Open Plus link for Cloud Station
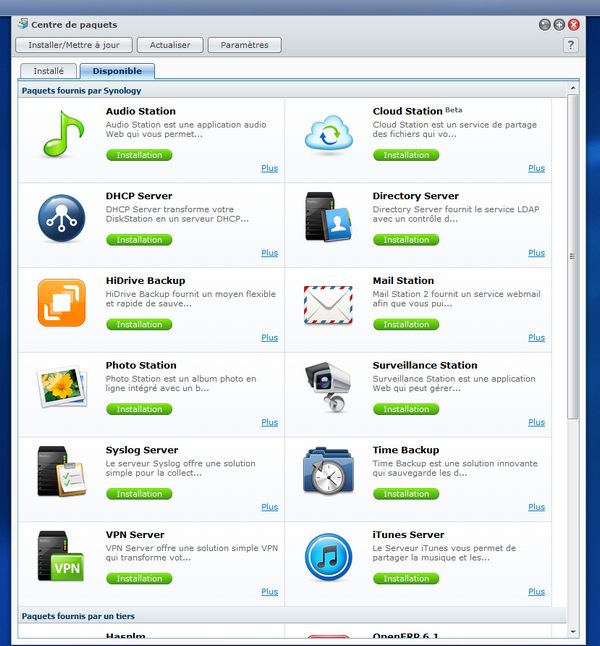Image resolution: width=600 pixels, height=646 pixels. (537, 168)
